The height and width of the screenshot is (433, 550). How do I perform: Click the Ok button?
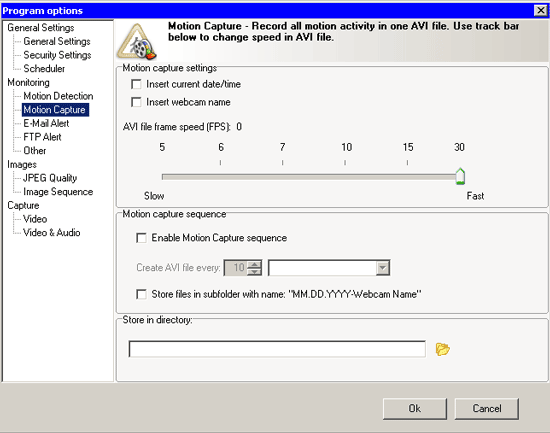415,408
